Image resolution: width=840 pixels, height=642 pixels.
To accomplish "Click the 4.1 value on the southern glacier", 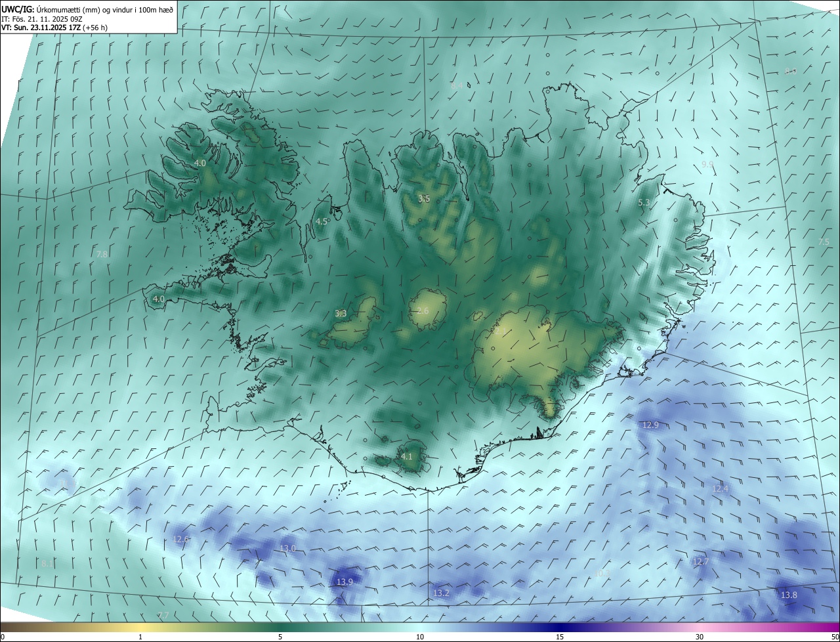I will pyautogui.click(x=406, y=456).
